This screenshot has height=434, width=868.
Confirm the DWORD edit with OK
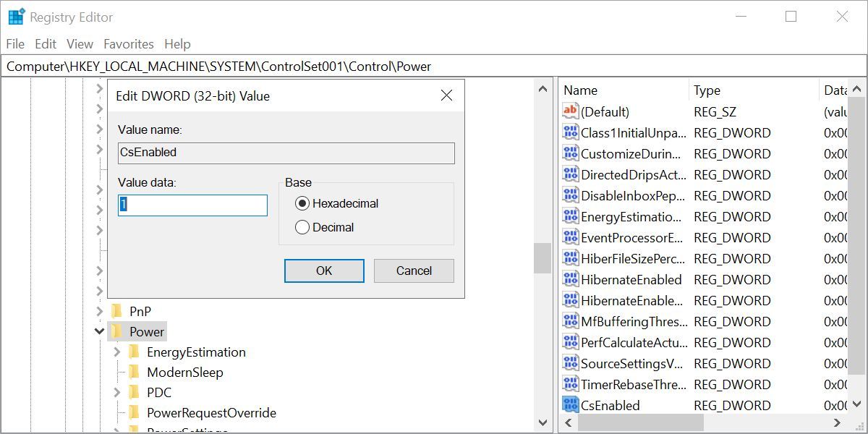click(324, 271)
